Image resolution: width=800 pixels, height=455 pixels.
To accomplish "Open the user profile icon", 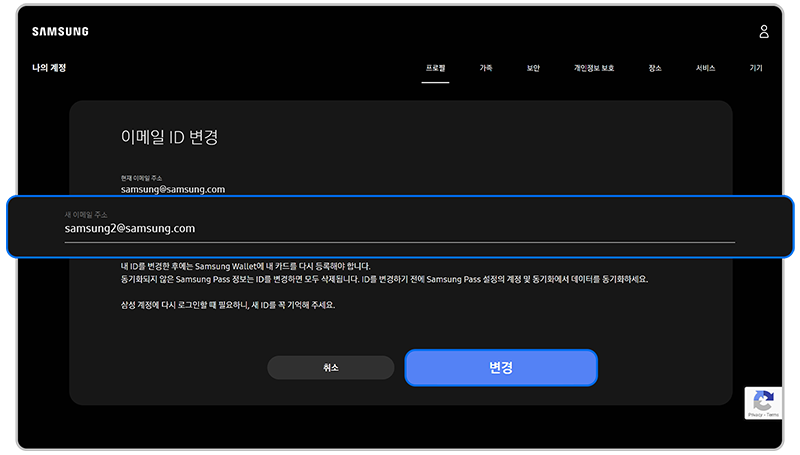I will pyautogui.click(x=763, y=32).
